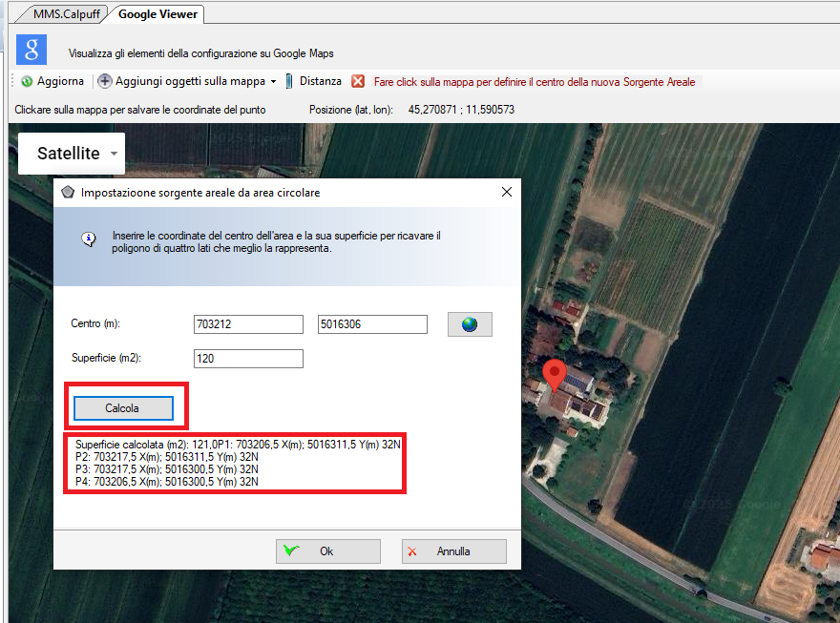The height and width of the screenshot is (623, 840).
Task: Confirm with the Ok button
Action: point(328,551)
